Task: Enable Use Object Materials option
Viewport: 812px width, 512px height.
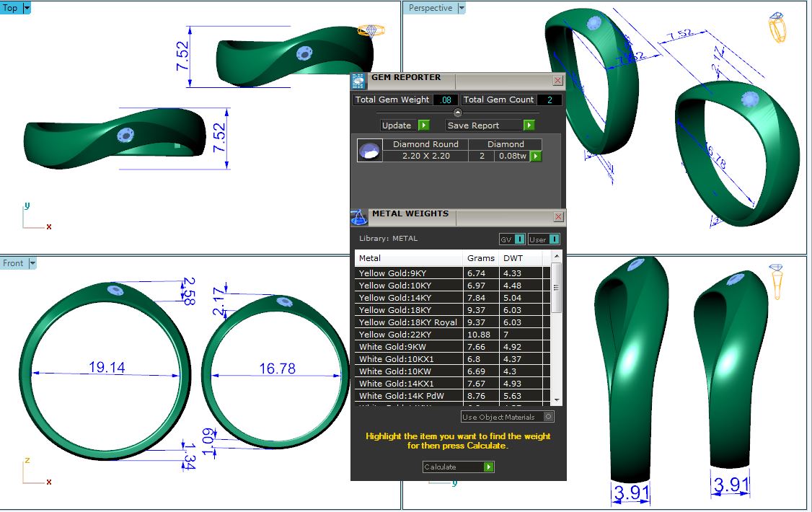Action: click(549, 417)
